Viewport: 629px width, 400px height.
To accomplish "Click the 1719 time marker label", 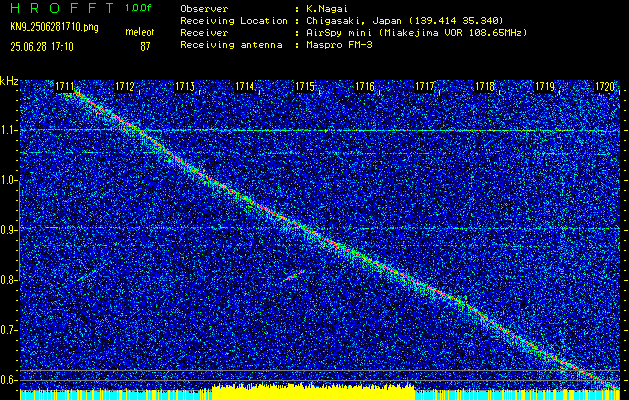I will (545, 87).
